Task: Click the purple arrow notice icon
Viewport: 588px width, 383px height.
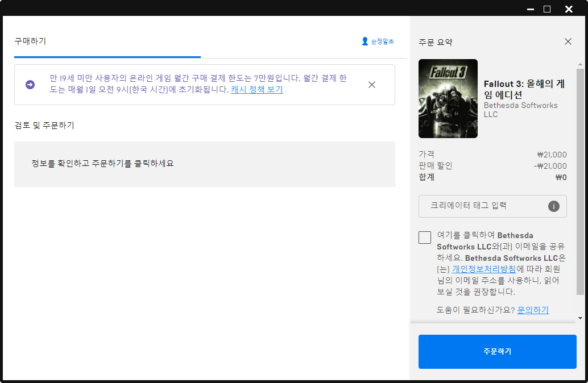Action: [30, 85]
